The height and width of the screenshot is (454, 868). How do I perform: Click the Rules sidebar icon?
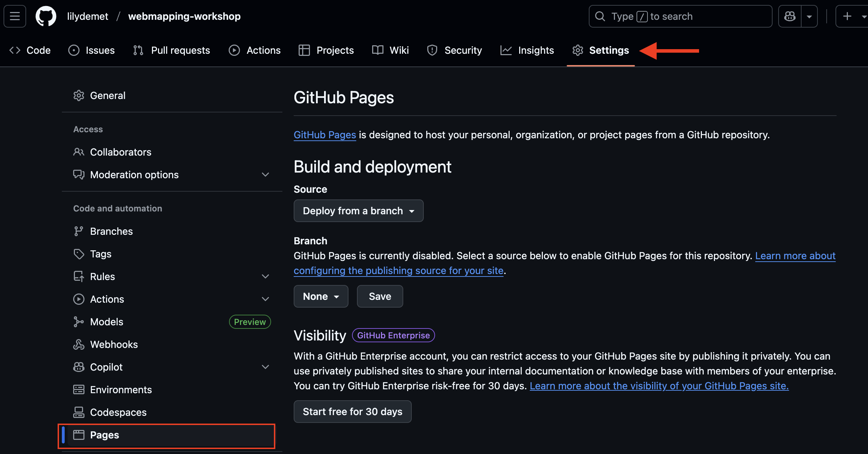(79, 277)
